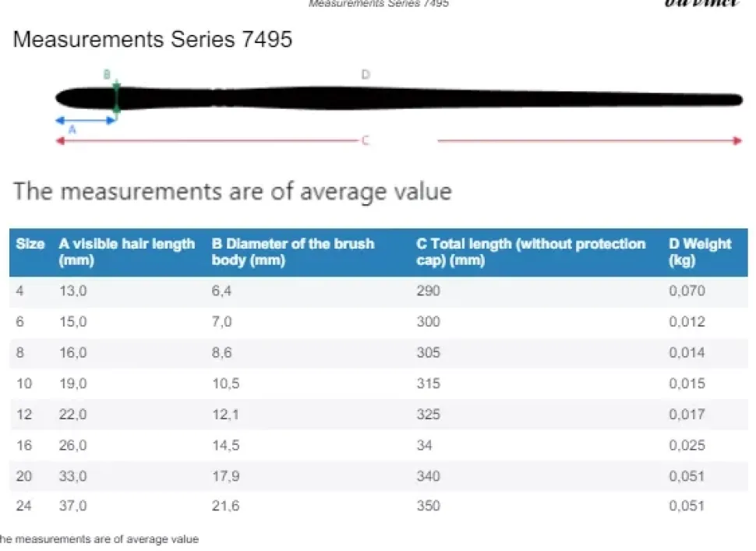This screenshot has height=551, width=756.
Task: Click the blue A label under brush
Action: (x=72, y=130)
